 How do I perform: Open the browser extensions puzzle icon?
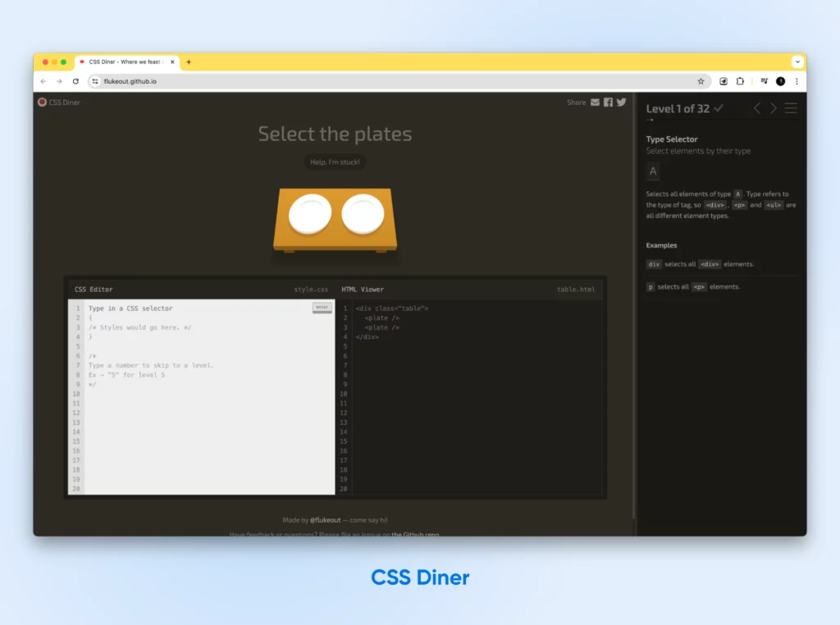point(740,82)
